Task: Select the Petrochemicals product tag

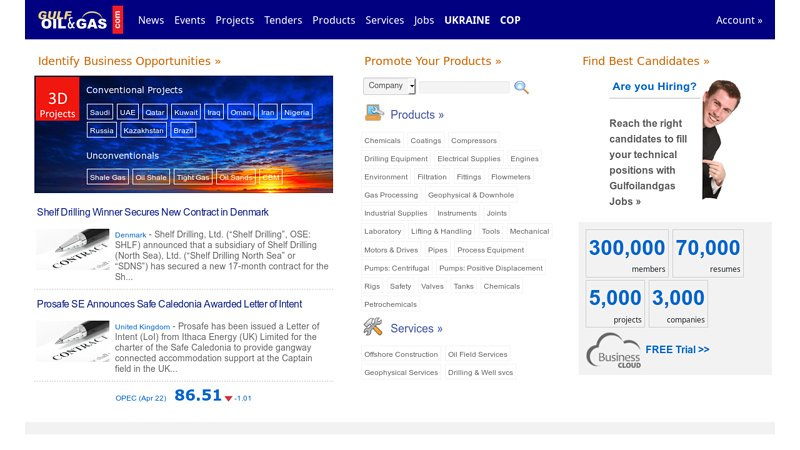Action: pyautogui.click(x=390, y=304)
